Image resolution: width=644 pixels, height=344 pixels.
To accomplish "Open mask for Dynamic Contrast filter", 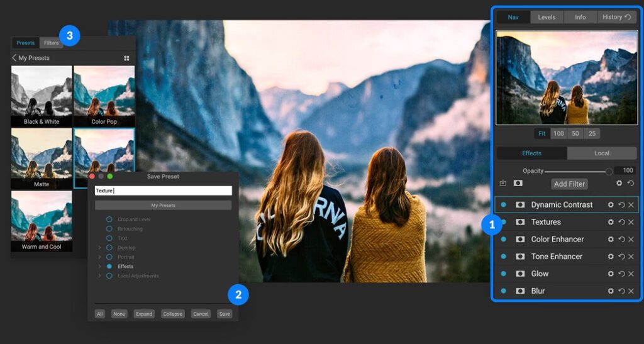I will (520, 205).
